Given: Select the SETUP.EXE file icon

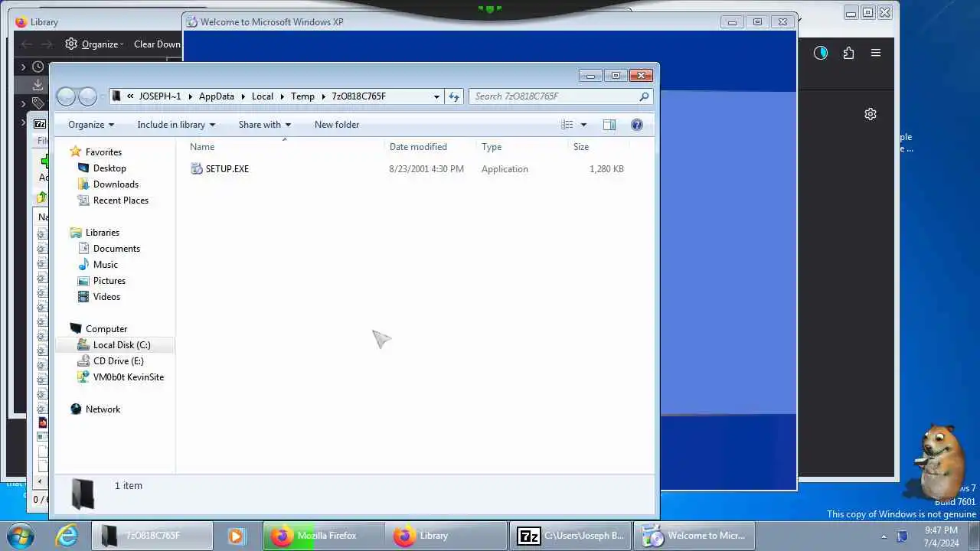Looking at the screenshot, I should click(x=197, y=169).
